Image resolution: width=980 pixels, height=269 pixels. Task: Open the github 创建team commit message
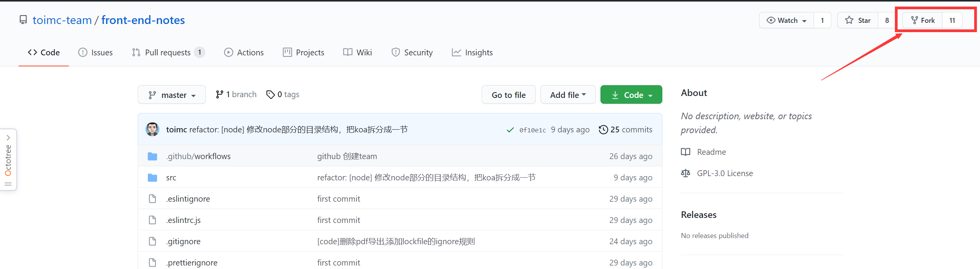[x=347, y=156]
